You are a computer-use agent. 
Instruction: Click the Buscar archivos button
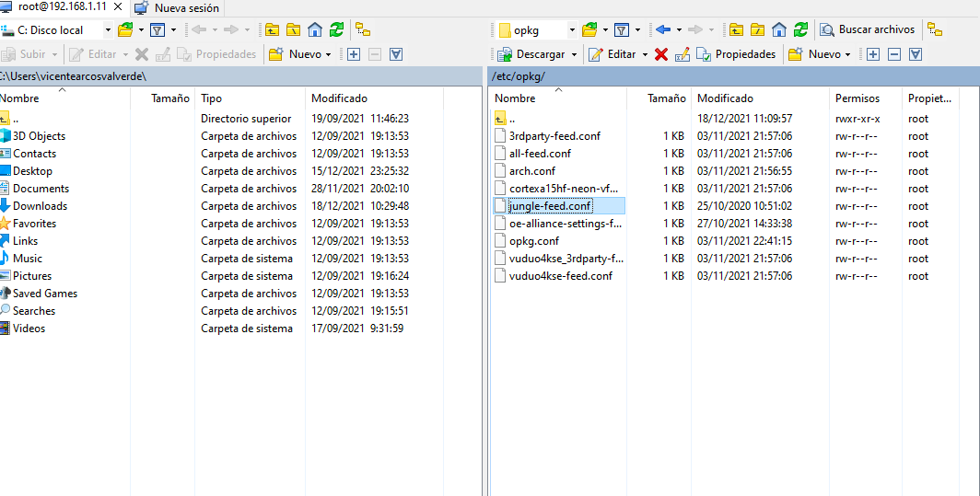[868, 29]
